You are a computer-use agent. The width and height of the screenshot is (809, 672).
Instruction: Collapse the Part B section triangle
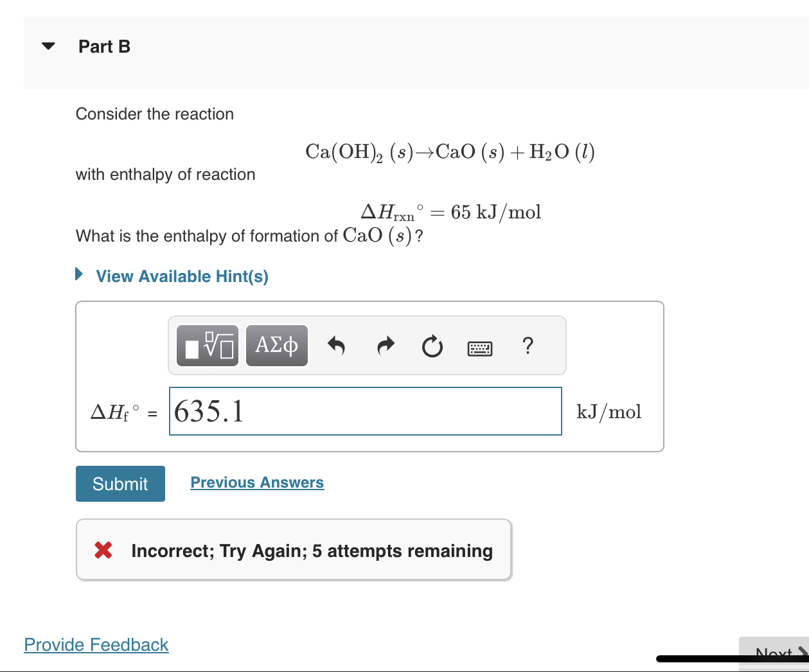pos(48,45)
